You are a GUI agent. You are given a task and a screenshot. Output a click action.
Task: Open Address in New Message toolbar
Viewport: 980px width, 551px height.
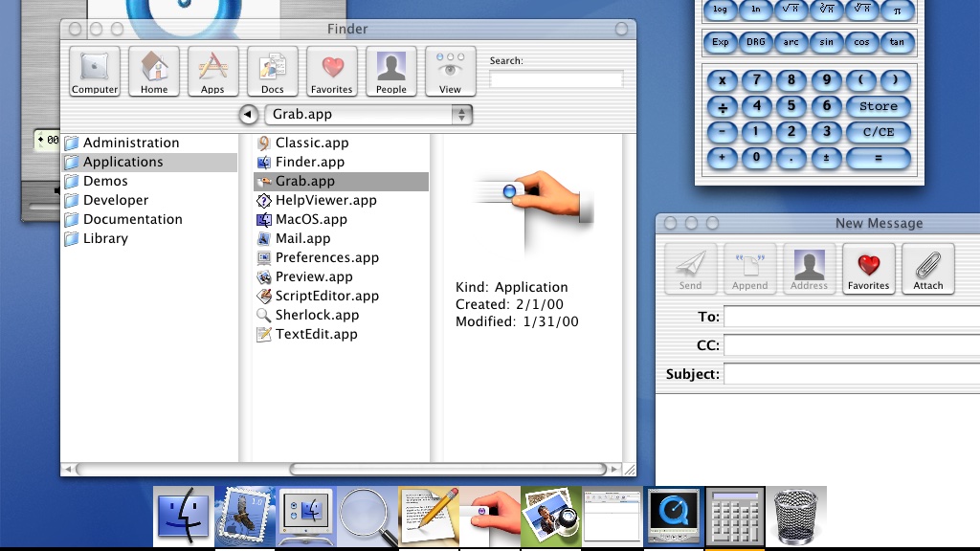point(809,269)
